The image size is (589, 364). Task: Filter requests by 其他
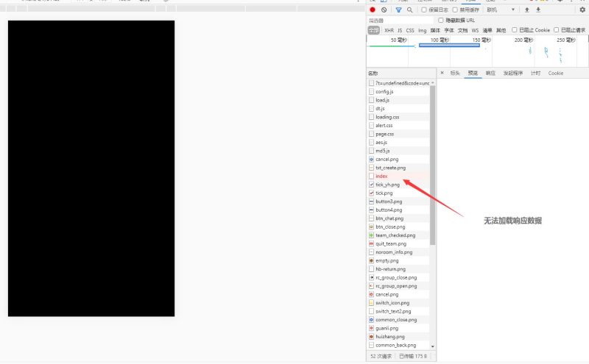(x=501, y=30)
